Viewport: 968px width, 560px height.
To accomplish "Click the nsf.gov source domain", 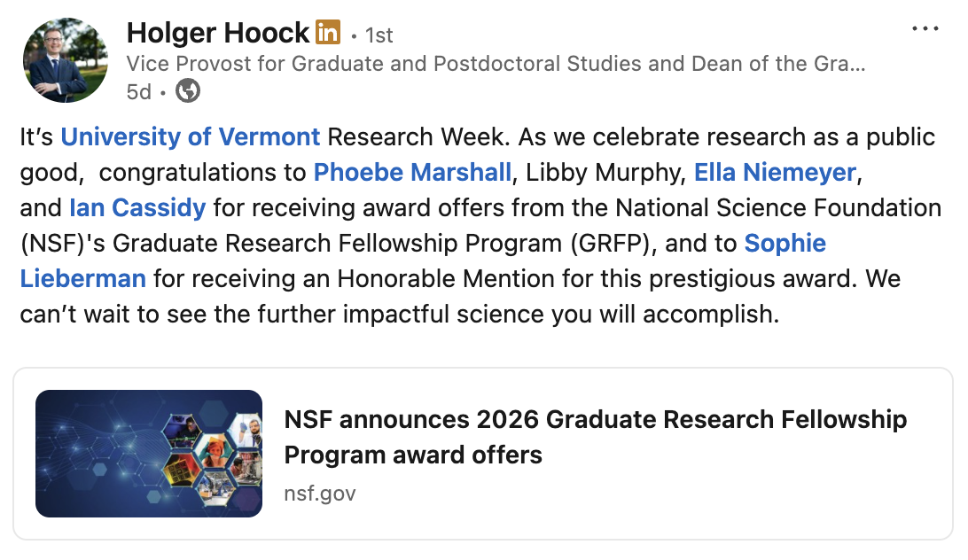I will pos(319,493).
